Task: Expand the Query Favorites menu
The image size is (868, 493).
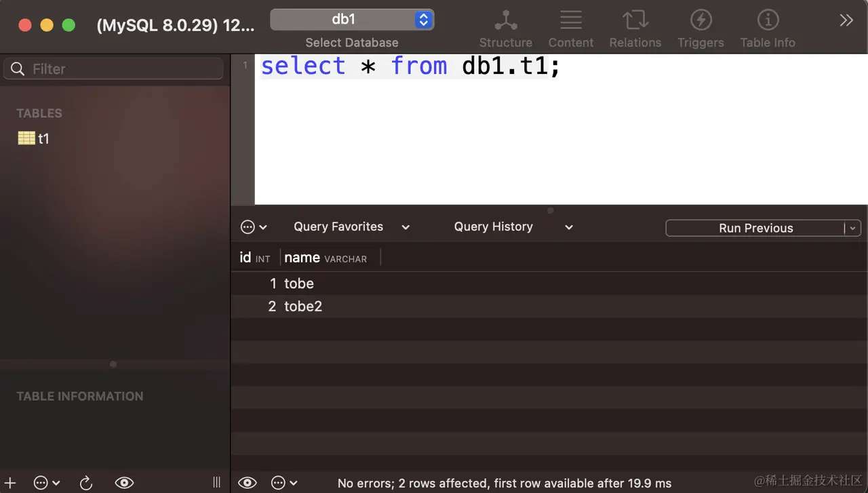Action: [x=351, y=227]
